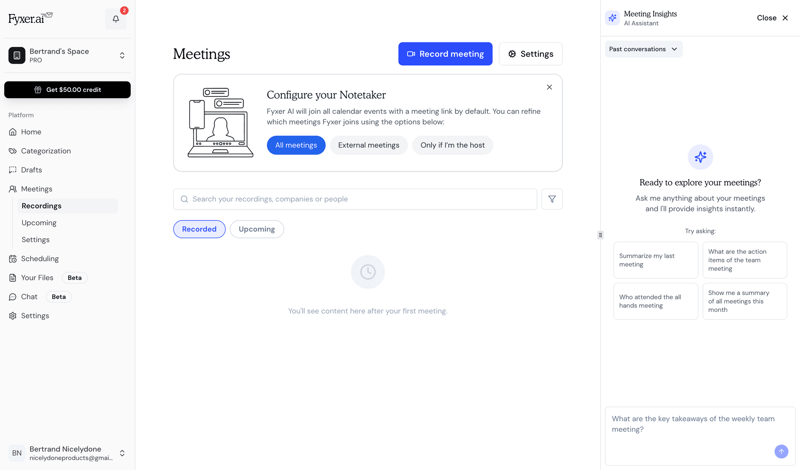Switch to the Upcoming tab

click(x=256, y=229)
